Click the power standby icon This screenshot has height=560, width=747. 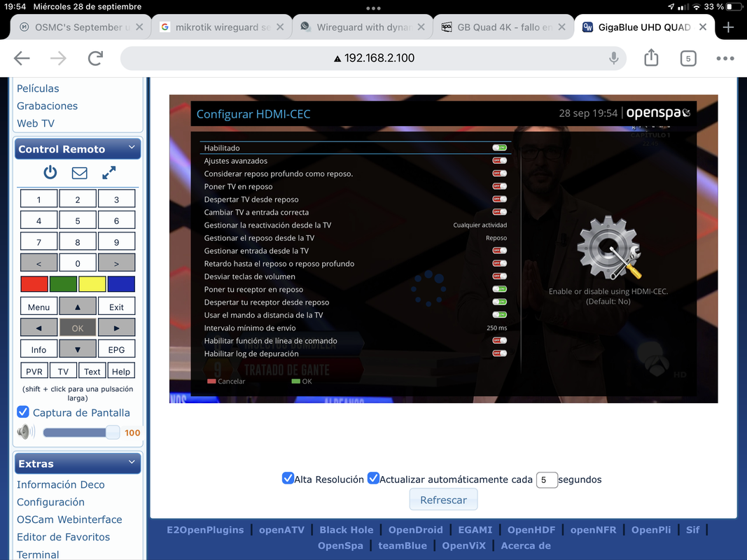[x=50, y=172]
